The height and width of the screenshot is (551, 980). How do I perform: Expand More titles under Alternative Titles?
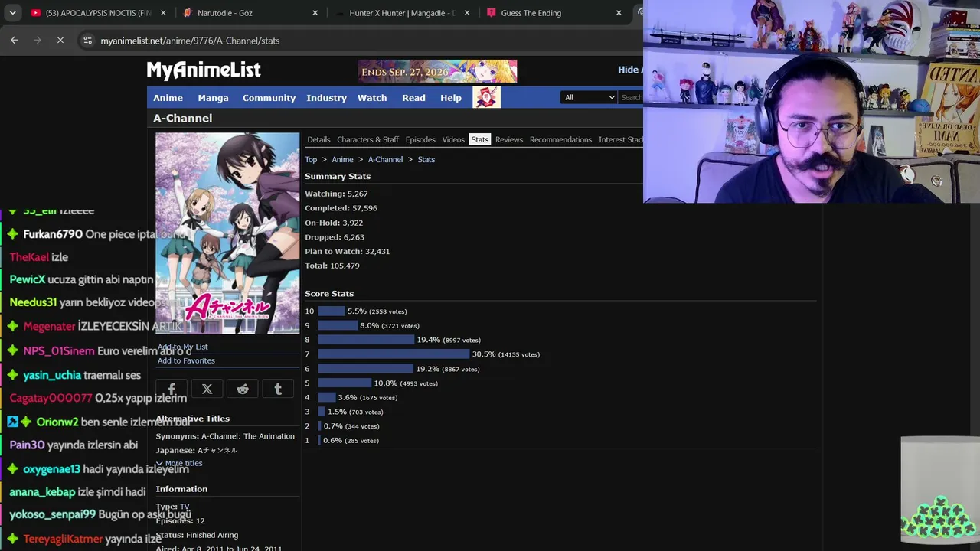point(179,463)
